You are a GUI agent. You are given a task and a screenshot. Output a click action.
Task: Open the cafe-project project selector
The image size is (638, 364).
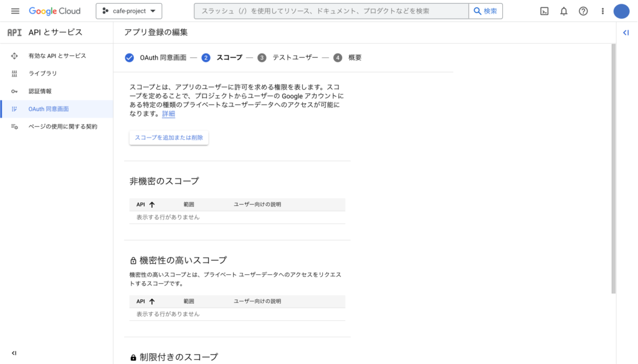coord(129,11)
